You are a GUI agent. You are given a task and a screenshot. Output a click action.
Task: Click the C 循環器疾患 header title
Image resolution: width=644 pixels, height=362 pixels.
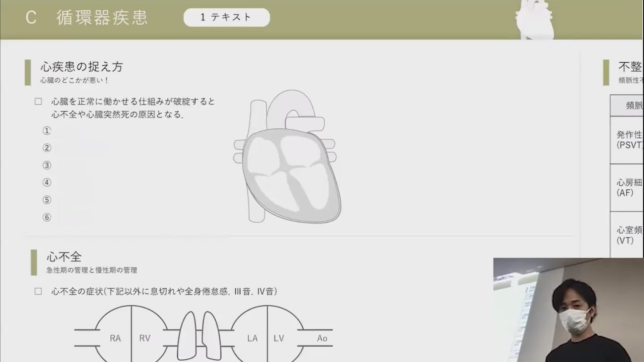click(x=87, y=17)
